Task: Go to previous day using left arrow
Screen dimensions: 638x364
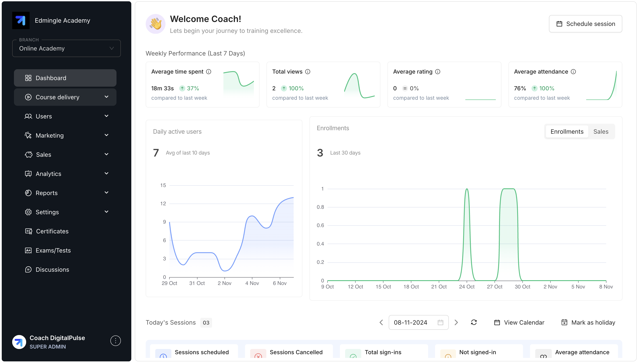Action: [x=381, y=322]
